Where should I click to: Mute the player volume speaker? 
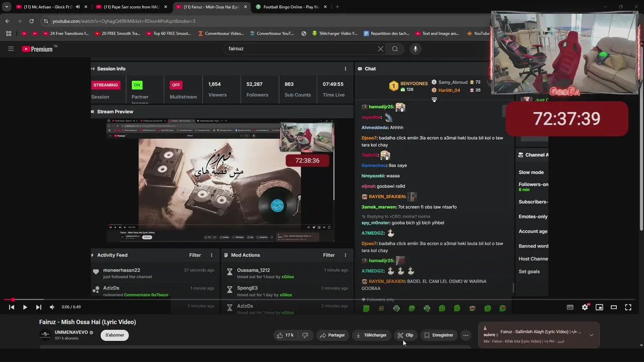[x=52, y=307]
